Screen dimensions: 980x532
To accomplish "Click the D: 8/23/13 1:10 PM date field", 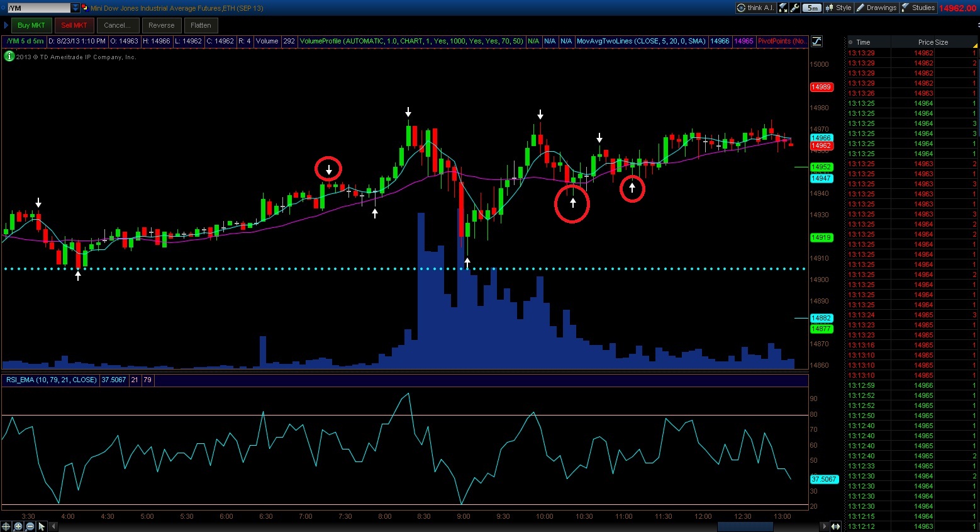I will pos(76,42).
